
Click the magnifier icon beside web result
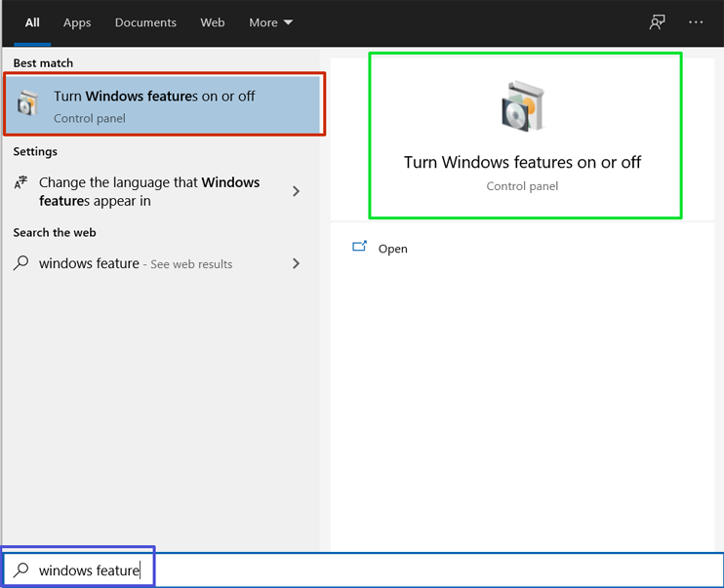[20, 263]
